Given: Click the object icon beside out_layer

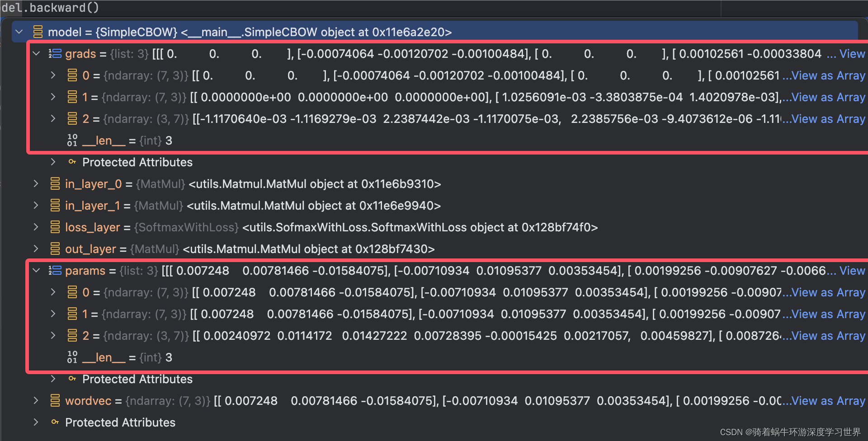Looking at the screenshot, I should point(55,249).
